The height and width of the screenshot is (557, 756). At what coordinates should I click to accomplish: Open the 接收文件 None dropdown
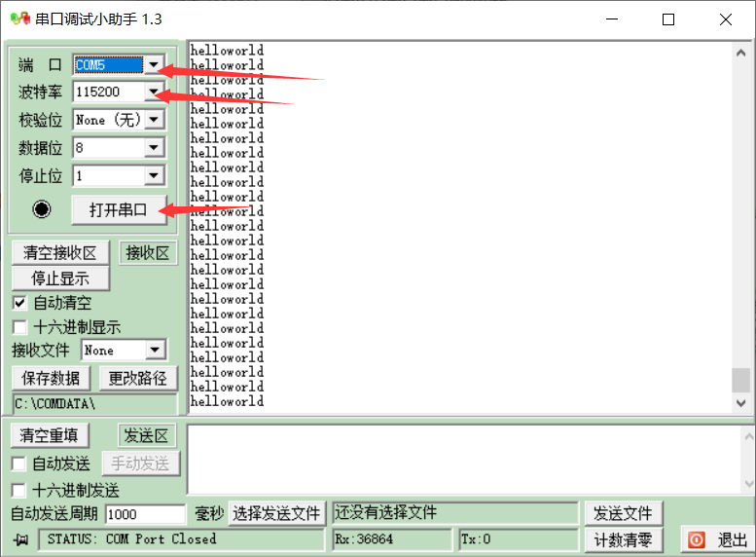[x=156, y=350]
